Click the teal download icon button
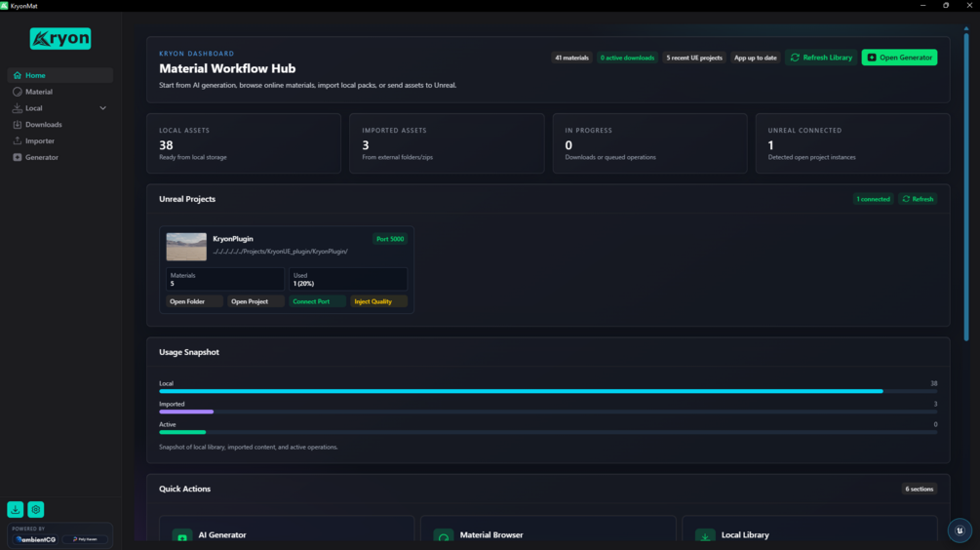Viewport: 980px width, 550px height. pos(15,509)
